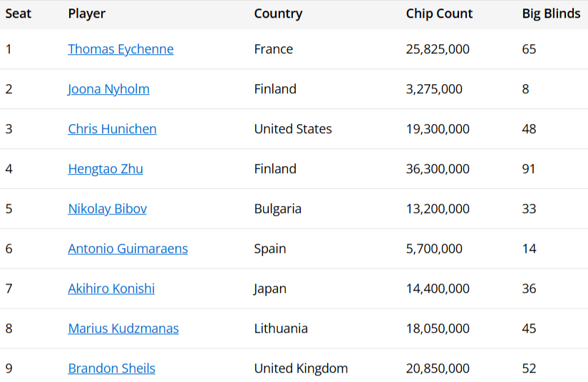
Task: Click the Joona Nyholm player link
Action: (108, 89)
